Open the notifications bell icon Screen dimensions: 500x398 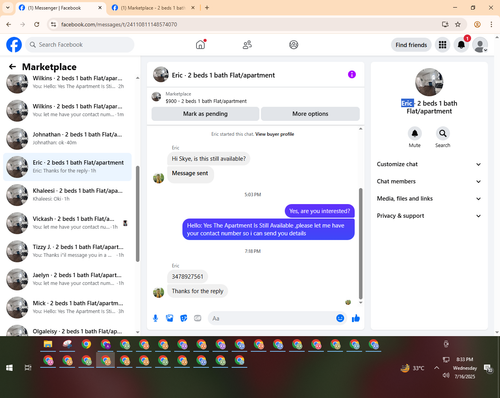pos(461,45)
